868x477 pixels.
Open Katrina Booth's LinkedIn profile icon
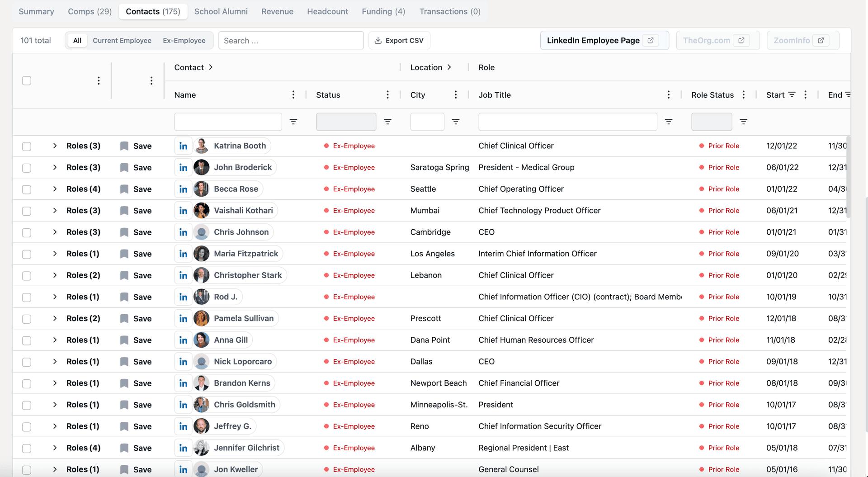tap(183, 146)
